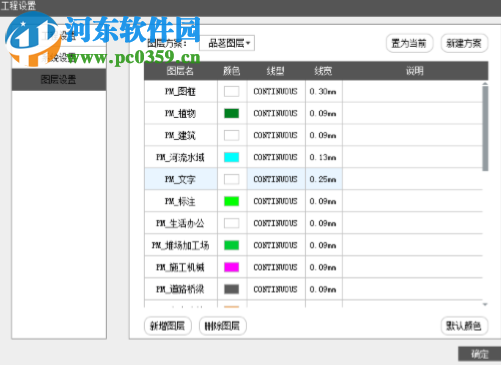This screenshot has height=365, width=501.
Task: Select the PM_道路桥梁 layer name cell
Action: pos(181,289)
